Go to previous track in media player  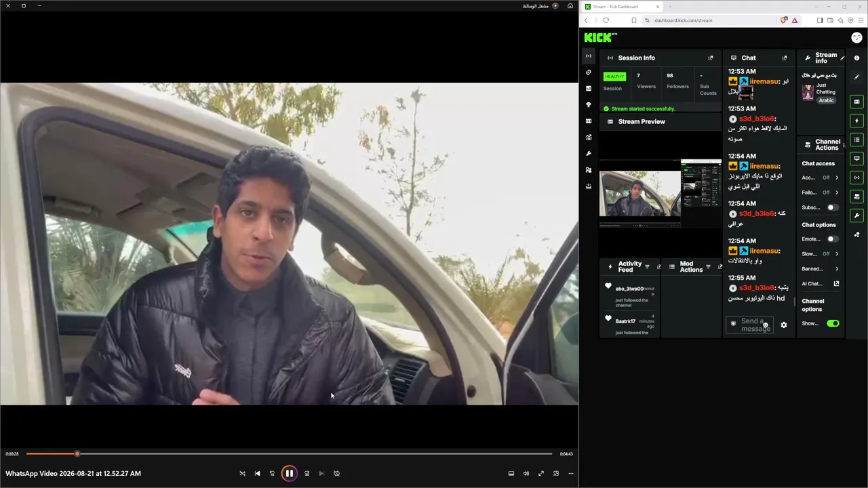(257, 473)
